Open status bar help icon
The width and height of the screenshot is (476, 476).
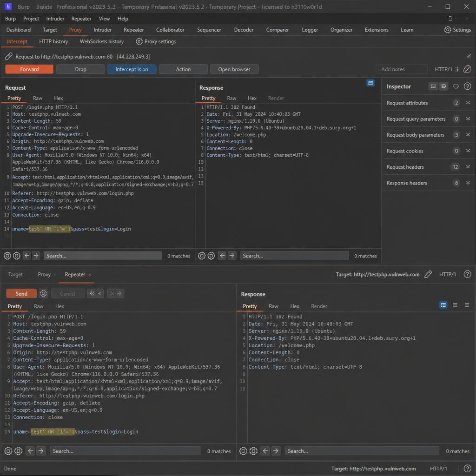468,469
